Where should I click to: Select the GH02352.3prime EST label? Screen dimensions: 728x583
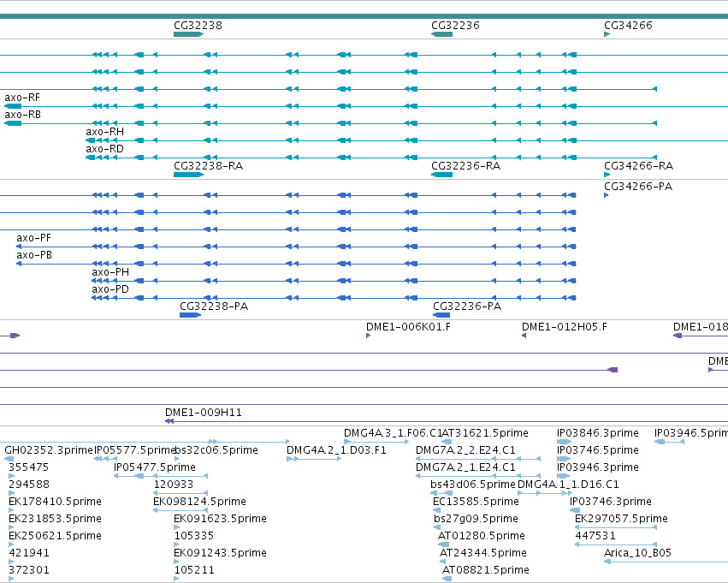(x=49, y=449)
